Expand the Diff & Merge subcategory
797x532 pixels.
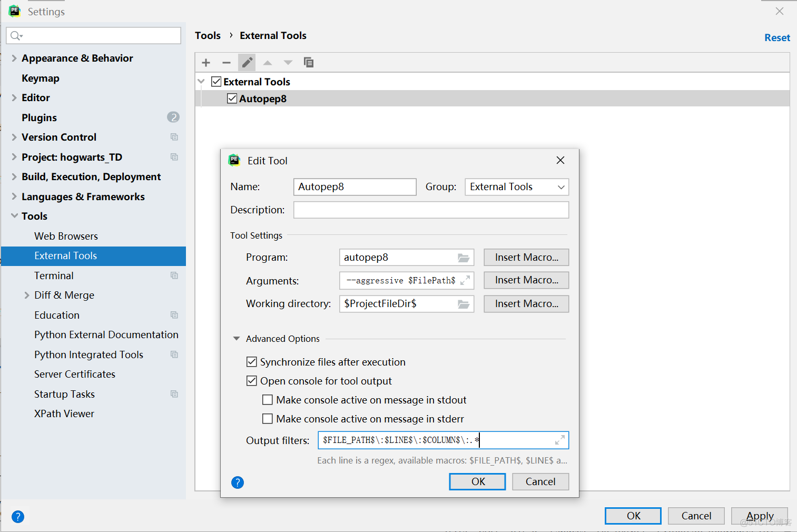click(x=27, y=295)
